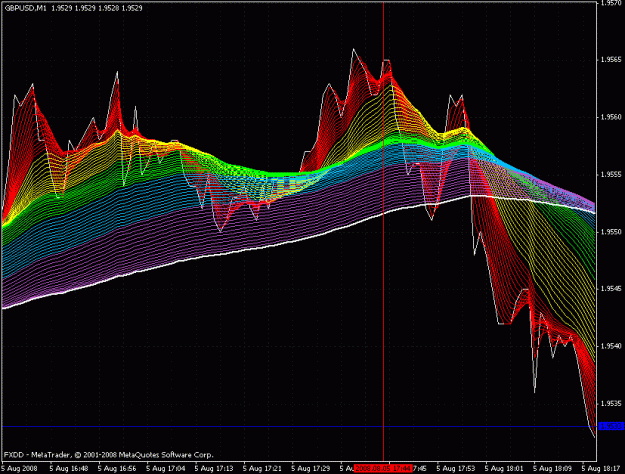625x474 pixels.
Task: Click the '5 Aug 17:53' time label
Action: 456,468
